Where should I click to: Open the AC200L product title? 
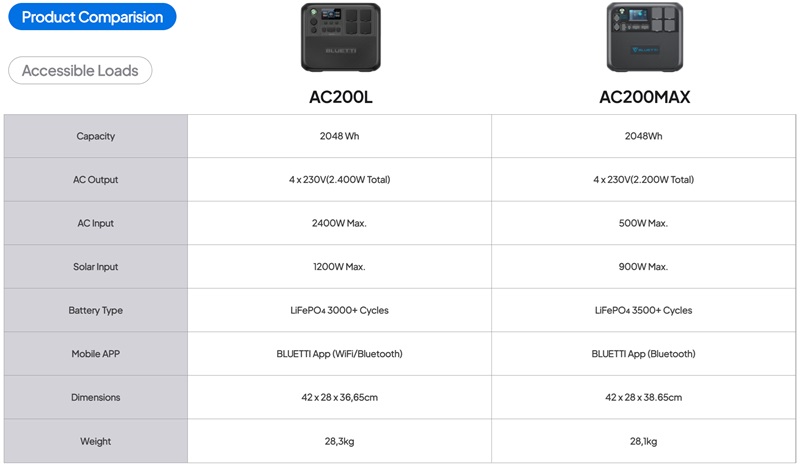pos(340,97)
